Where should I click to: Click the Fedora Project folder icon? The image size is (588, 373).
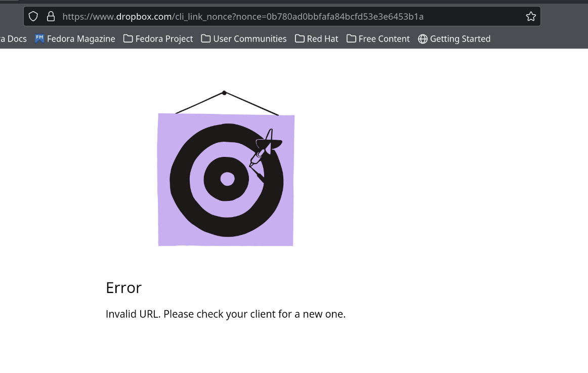coord(128,38)
